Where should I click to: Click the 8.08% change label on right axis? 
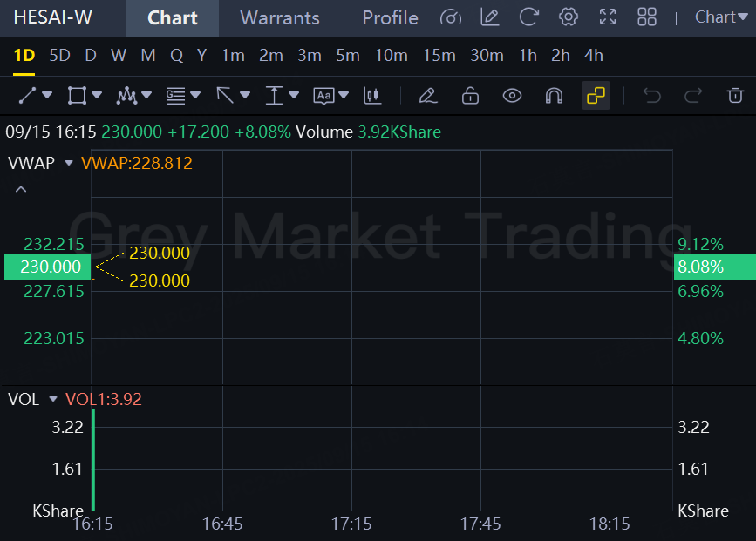click(x=714, y=267)
